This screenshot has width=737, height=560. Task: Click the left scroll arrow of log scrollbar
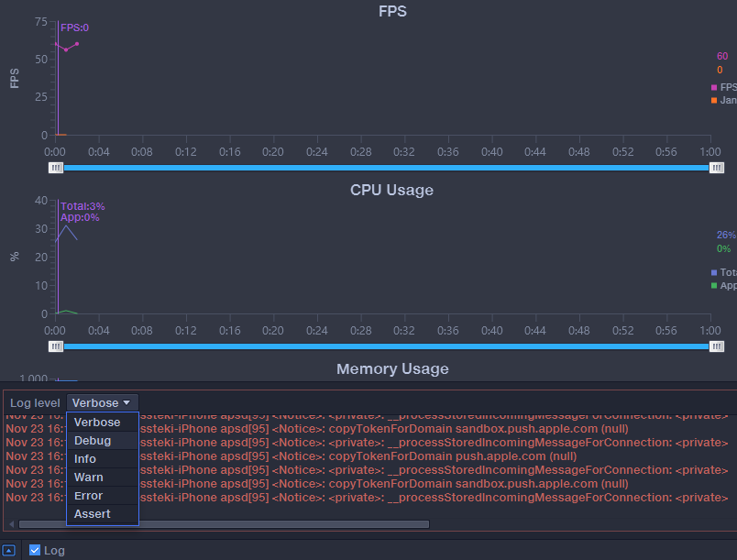(10, 524)
